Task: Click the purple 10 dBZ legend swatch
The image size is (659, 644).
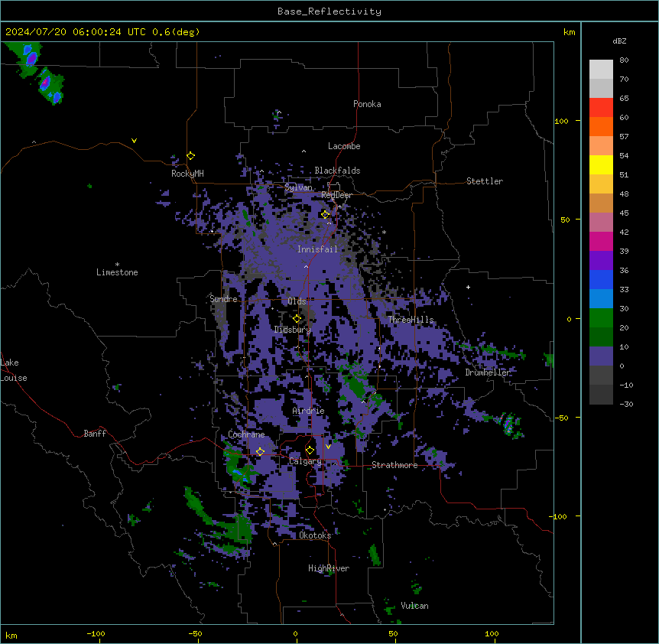Action: (x=601, y=356)
